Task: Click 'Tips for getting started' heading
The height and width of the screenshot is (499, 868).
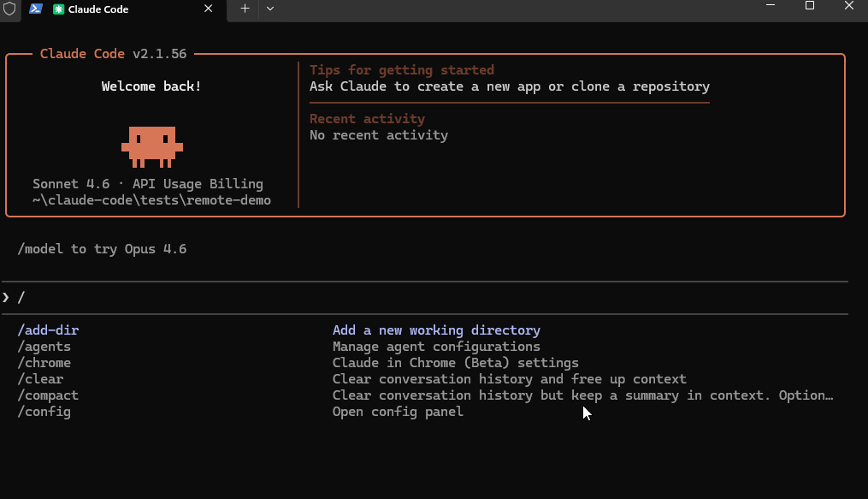Action: coord(402,70)
